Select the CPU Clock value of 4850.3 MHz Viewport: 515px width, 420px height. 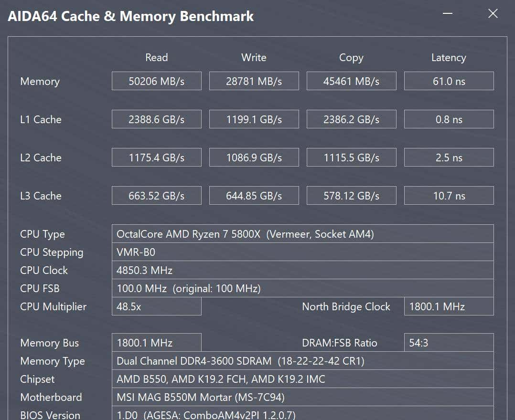tap(302, 270)
